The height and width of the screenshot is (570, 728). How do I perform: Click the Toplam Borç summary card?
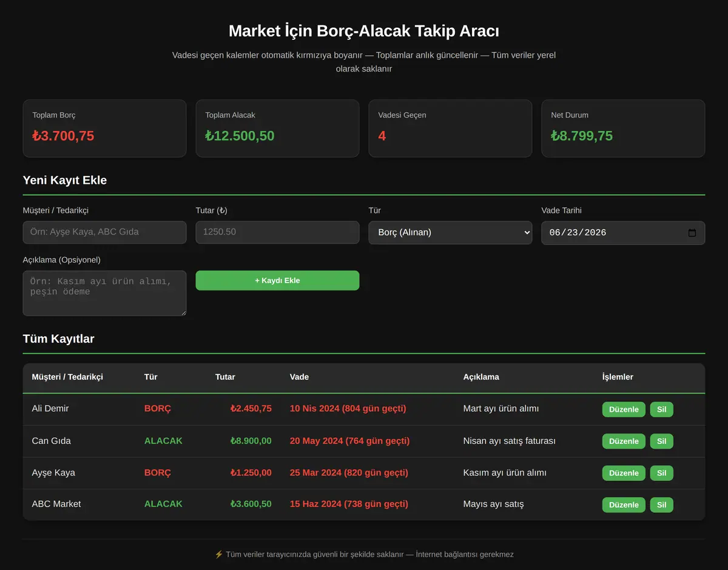(104, 129)
